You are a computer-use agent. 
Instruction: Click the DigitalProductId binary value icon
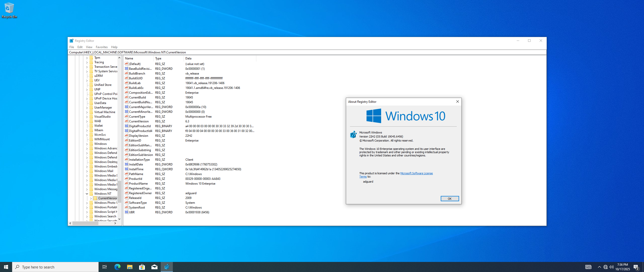(127, 126)
